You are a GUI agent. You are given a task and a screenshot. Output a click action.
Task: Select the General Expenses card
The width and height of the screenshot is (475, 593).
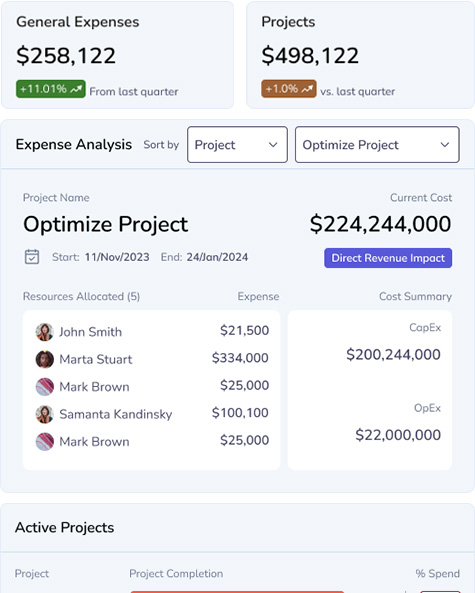[x=118, y=55]
